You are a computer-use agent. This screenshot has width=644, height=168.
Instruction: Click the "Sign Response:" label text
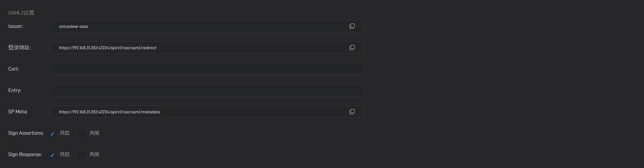pyautogui.click(x=25, y=154)
